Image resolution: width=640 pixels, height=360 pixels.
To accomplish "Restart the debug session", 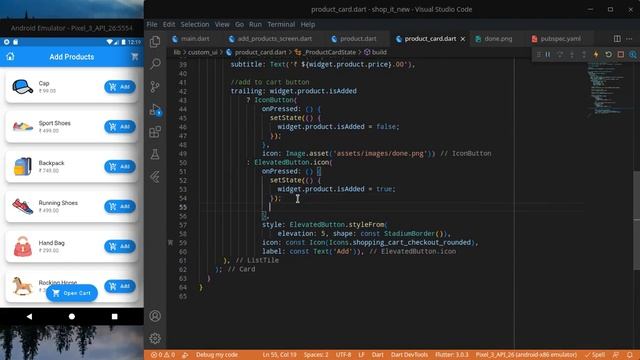I will (608, 54).
